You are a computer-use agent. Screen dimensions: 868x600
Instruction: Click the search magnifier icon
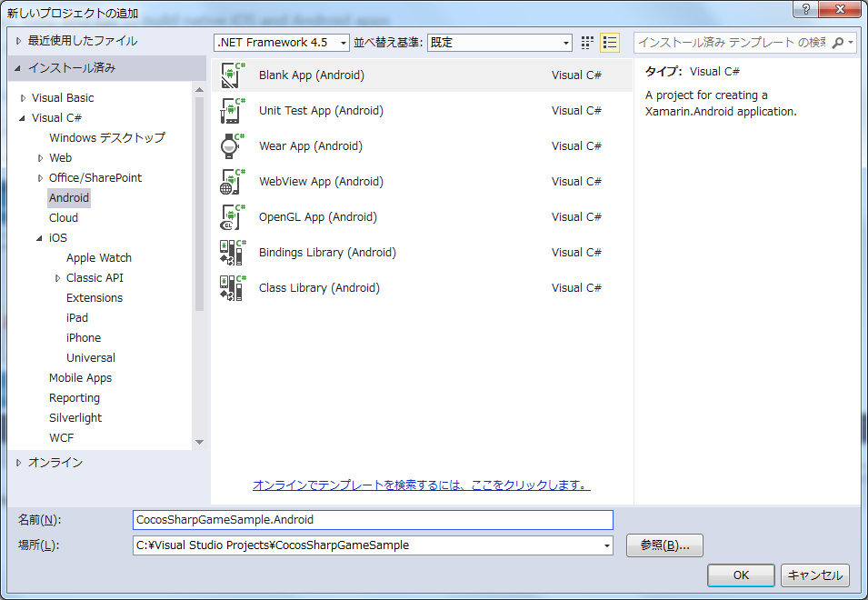(838, 43)
